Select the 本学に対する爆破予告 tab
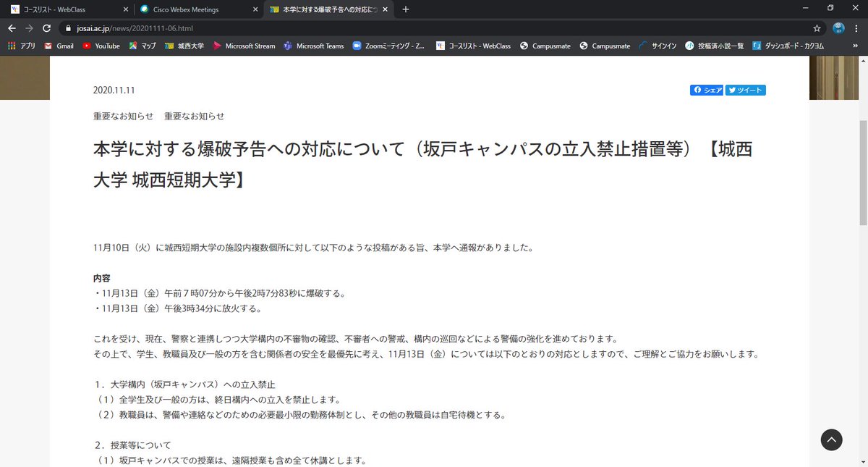 [x=327, y=9]
